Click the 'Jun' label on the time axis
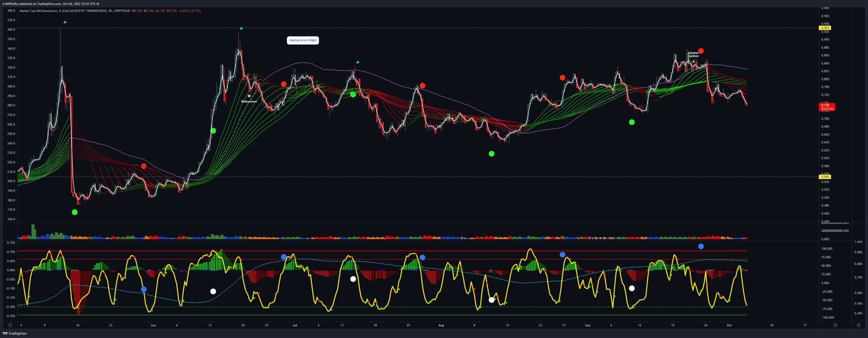 point(153,325)
